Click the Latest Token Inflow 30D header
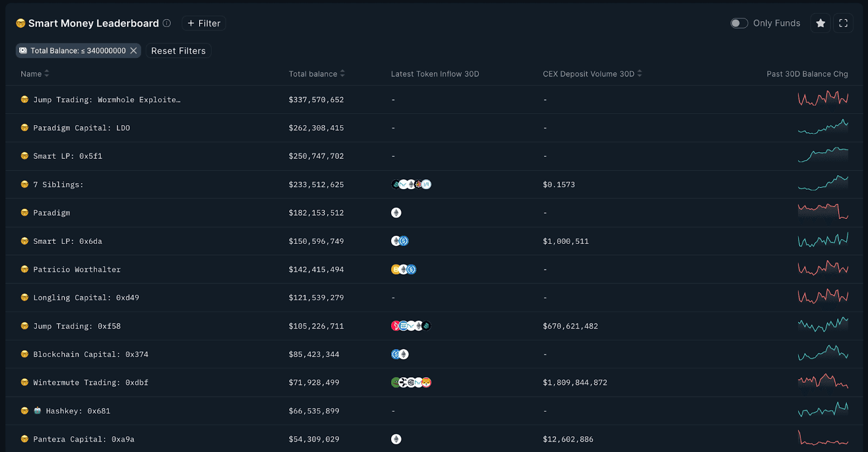Screen dimensions: 868x452 (x=435, y=74)
